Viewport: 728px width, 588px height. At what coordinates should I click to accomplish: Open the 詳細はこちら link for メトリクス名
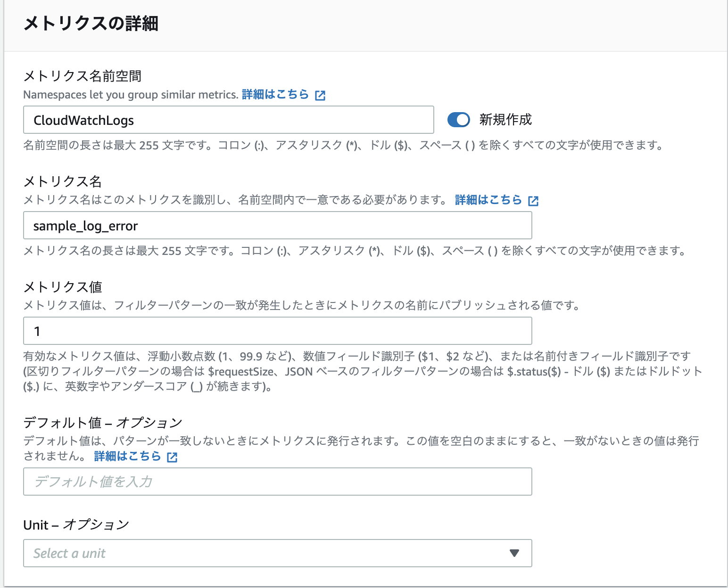pos(488,199)
